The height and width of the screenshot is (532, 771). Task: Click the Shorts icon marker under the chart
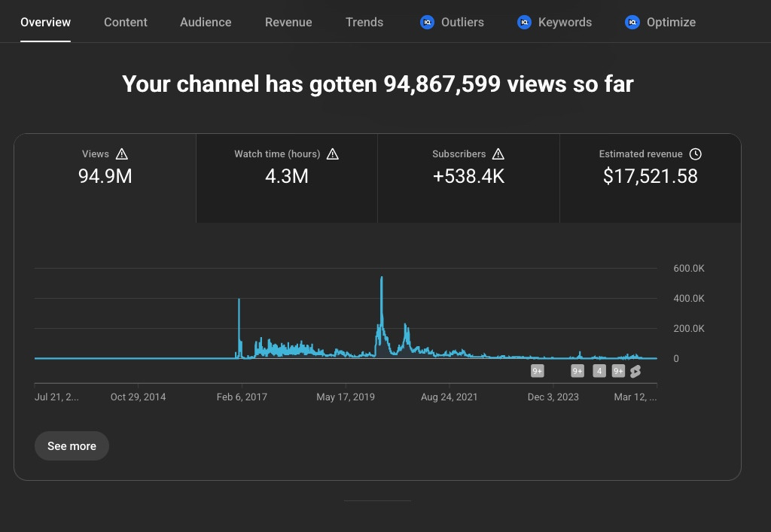pos(635,371)
